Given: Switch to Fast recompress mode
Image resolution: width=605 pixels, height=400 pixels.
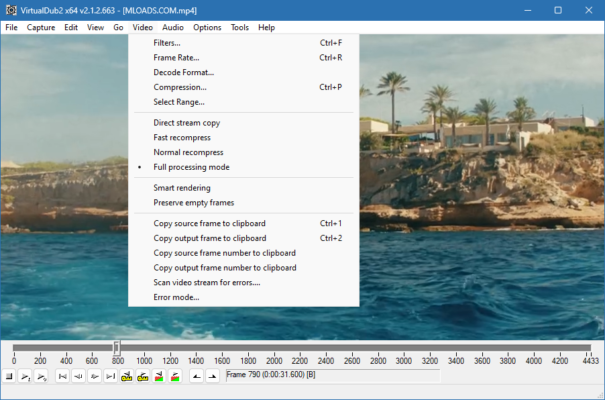Looking at the screenshot, I should click(243, 137).
